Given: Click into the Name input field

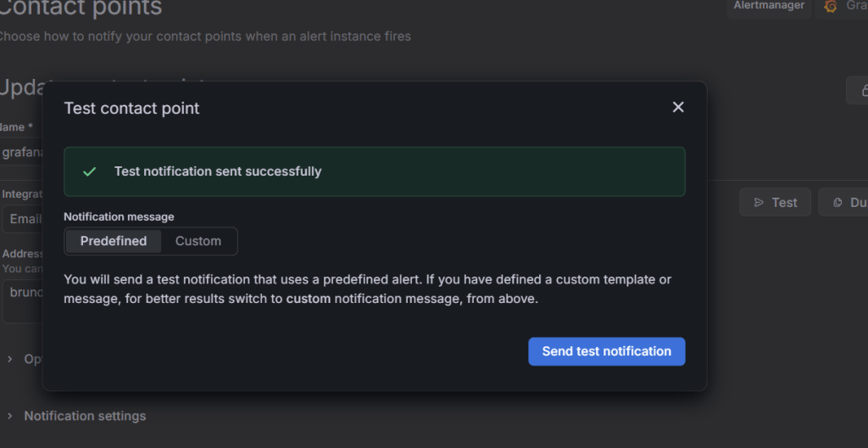Looking at the screenshot, I should [21, 152].
